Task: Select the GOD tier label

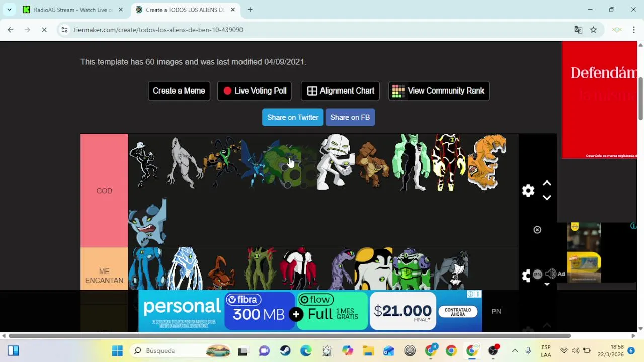Action: (104, 191)
